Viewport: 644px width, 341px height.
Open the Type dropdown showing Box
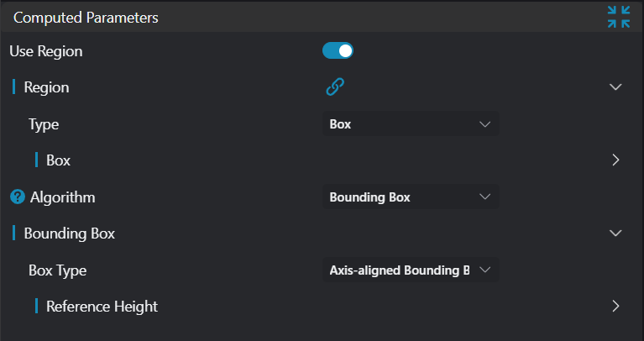click(x=410, y=123)
